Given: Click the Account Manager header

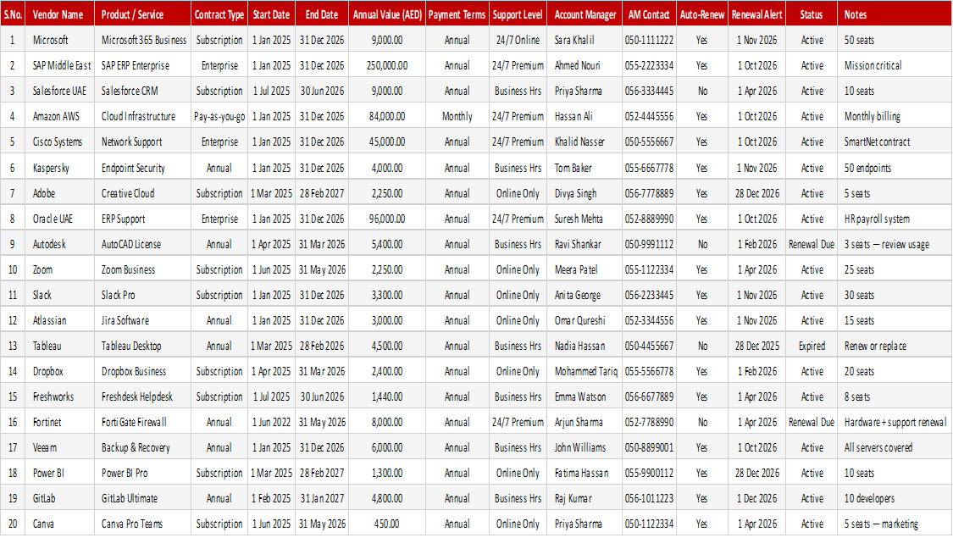Looking at the screenshot, I should click(x=585, y=14).
